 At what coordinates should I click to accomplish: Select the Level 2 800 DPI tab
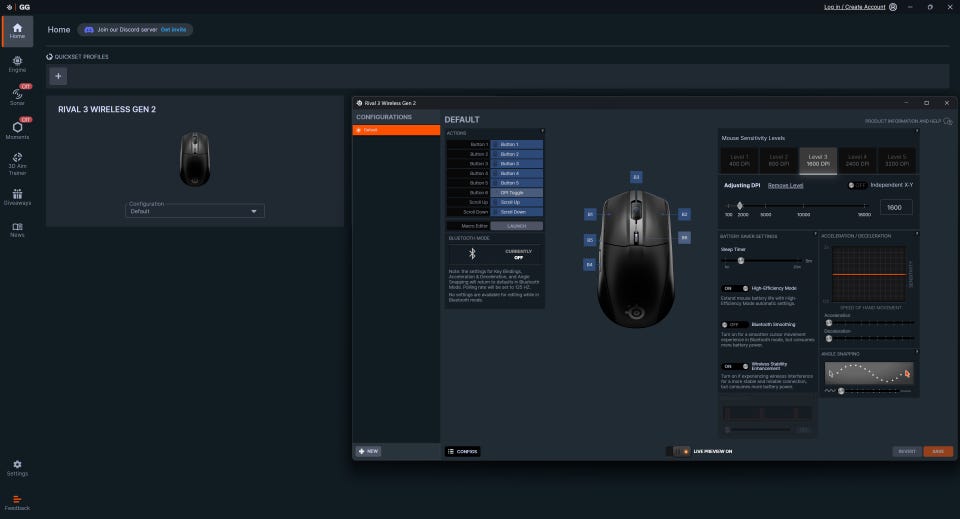coord(778,160)
